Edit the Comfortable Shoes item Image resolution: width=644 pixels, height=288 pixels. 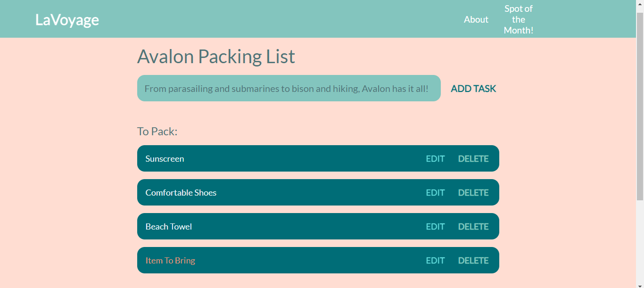[x=435, y=193]
